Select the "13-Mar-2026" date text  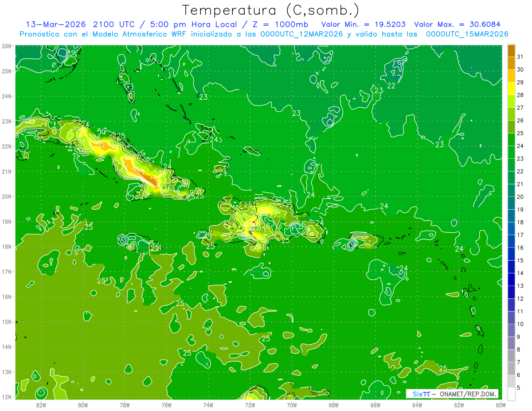[55, 24]
